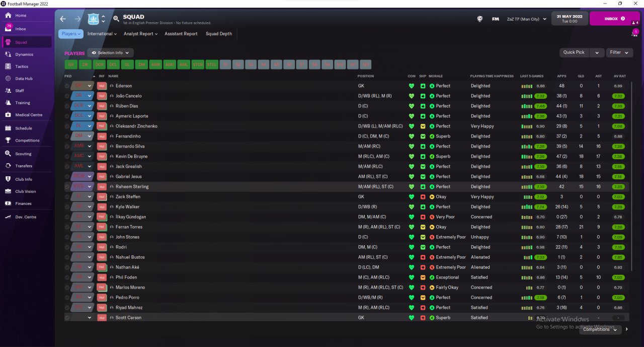Open the International menu
The width and height of the screenshot is (644, 347).
[x=102, y=34]
